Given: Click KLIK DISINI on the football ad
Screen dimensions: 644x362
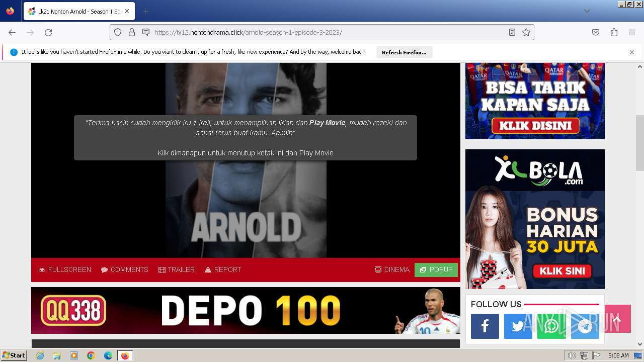Looking at the screenshot, I should [x=535, y=125].
